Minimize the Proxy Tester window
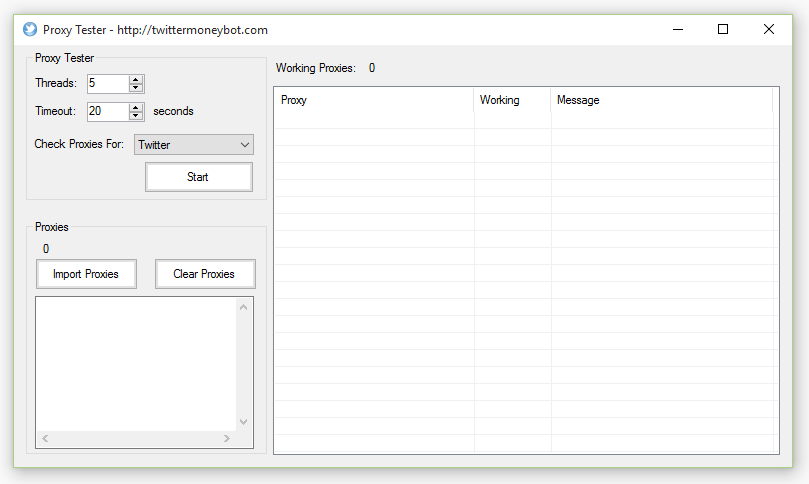This screenshot has height=484, width=809. pos(678,29)
